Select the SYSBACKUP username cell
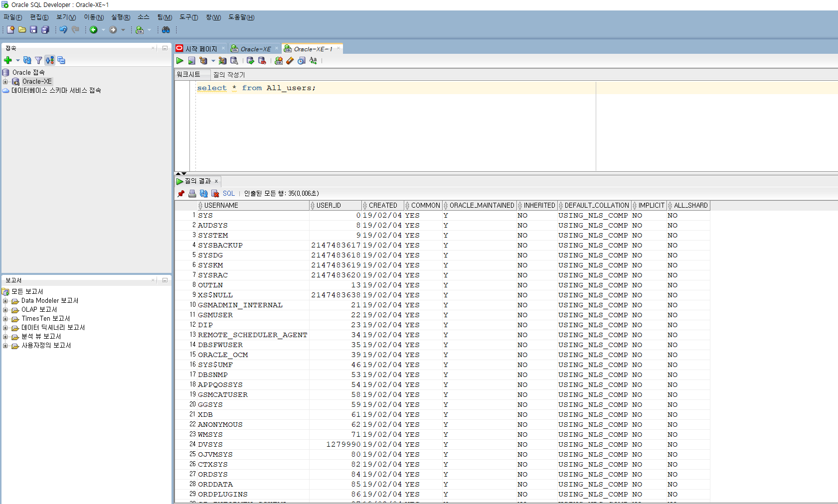This screenshot has height=504, width=838. coord(253,246)
